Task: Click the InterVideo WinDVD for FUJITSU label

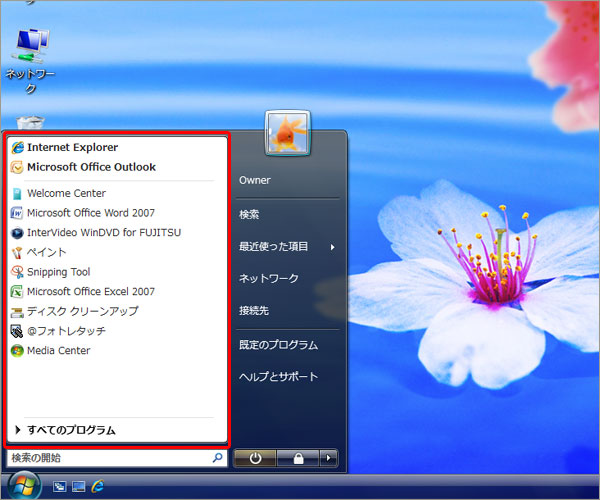Action: 104,233
